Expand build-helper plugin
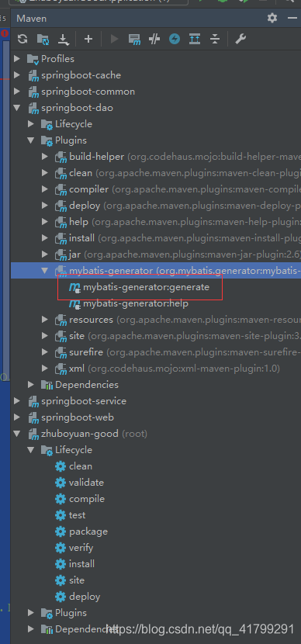The height and width of the screenshot is (644, 301). pyautogui.click(x=45, y=157)
